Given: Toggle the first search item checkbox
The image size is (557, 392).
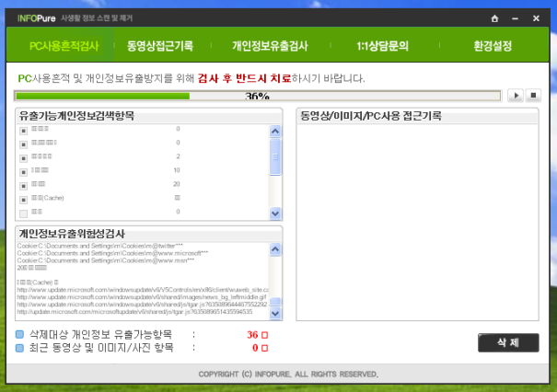Looking at the screenshot, I should pyautogui.click(x=24, y=130).
